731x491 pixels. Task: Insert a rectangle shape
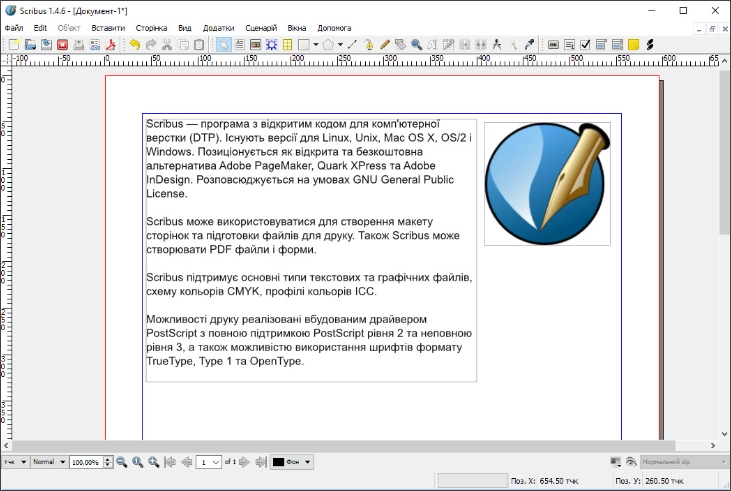(x=303, y=45)
